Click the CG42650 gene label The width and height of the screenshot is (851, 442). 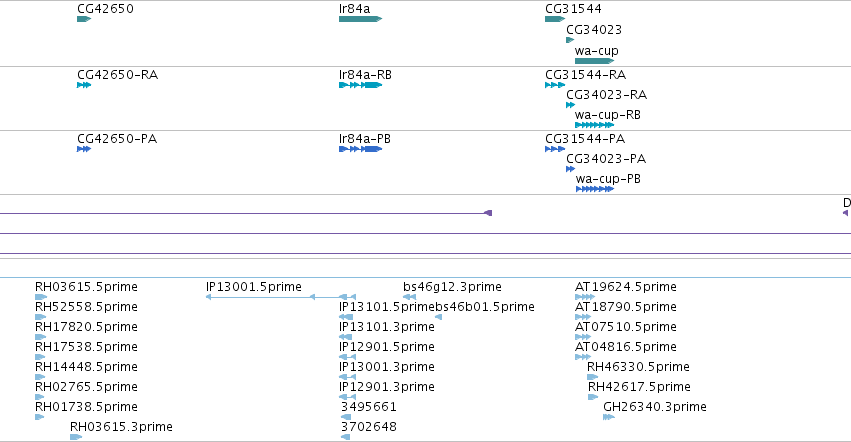(105, 9)
